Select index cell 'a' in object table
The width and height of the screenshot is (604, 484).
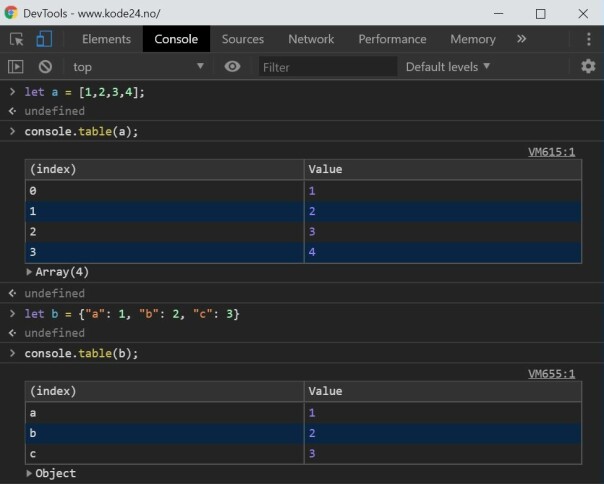(x=164, y=413)
